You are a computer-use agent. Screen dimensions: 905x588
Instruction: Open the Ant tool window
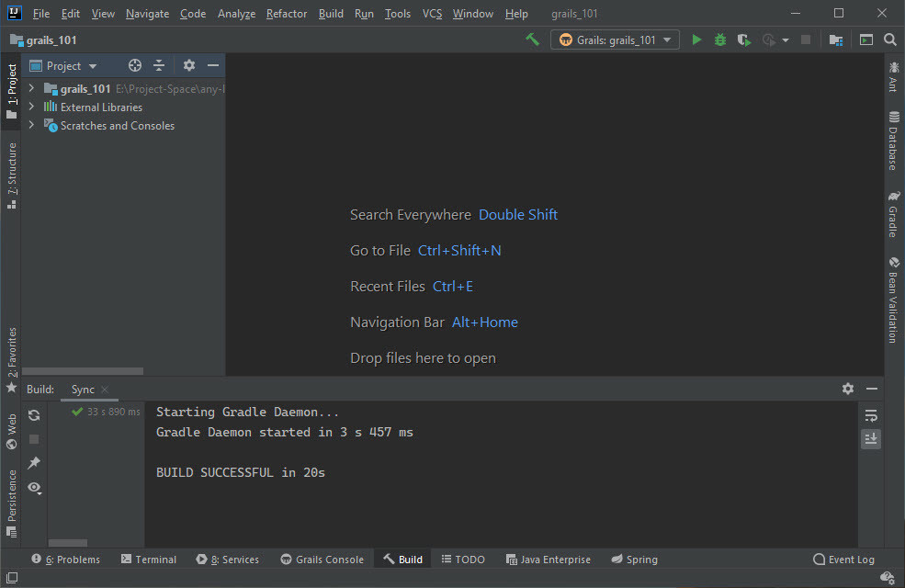pos(893,77)
